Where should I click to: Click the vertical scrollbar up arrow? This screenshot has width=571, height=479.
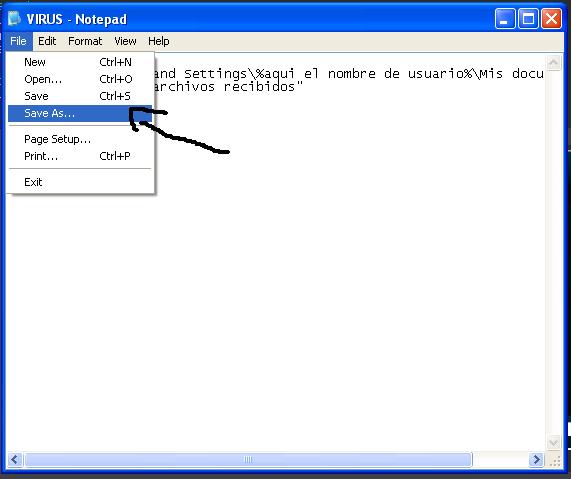click(554, 63)
